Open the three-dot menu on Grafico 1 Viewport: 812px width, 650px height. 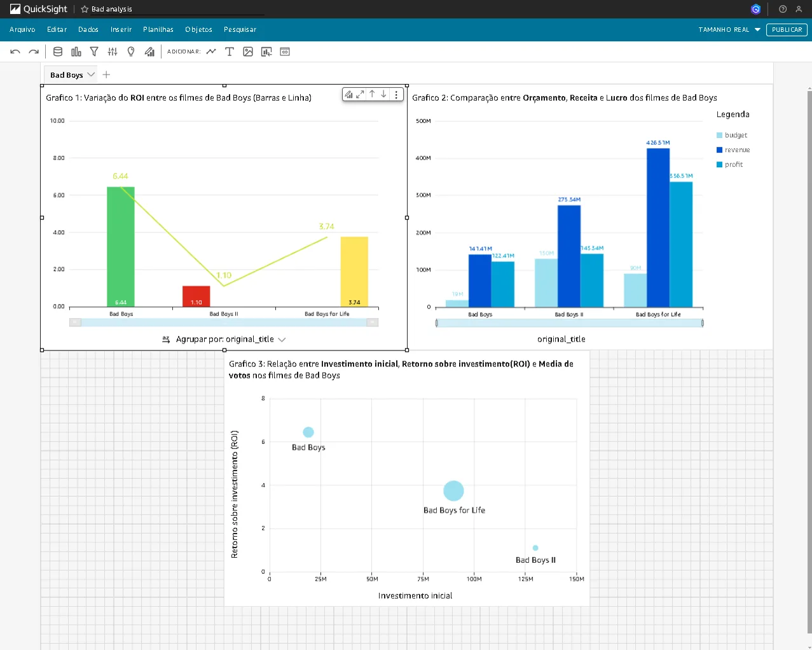(396, 94)
